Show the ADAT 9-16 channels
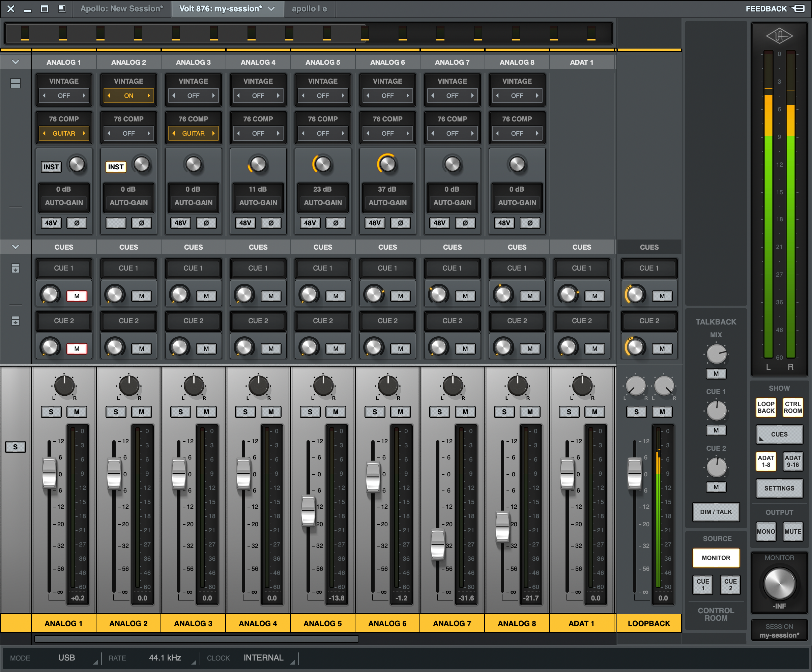Viewport: 812px width, 672px height. click(793, 461)
